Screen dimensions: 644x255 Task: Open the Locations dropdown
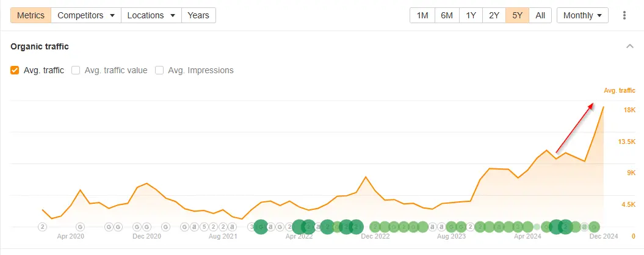click(151, 15)
